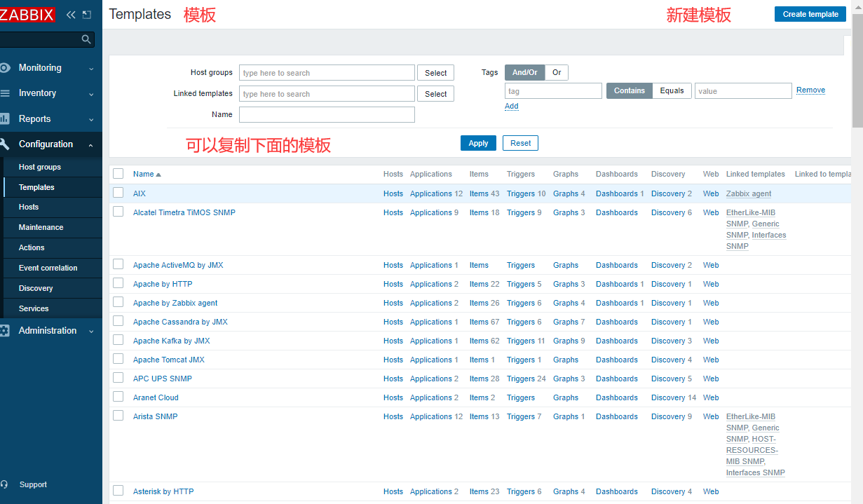Image resolution: width=863 pixels, height=504 pixels.
Task: Click the Create template button
Action: click(x=810, y=13)
